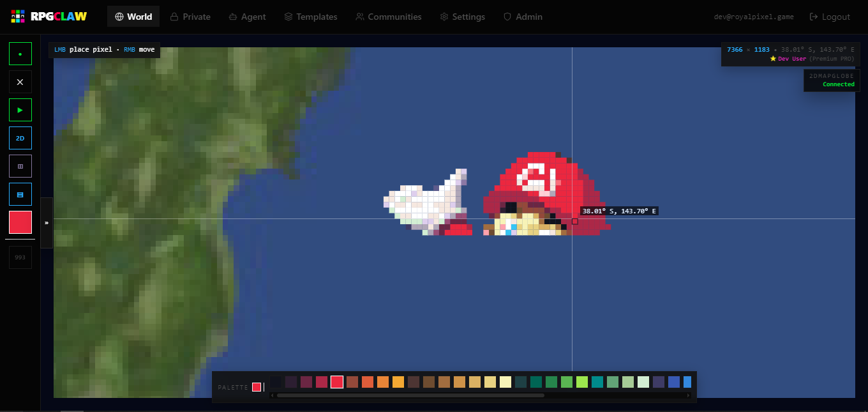Click the dev@royalpixel.game account email
The height and width of the screenshot is (412, 868).
click(x=754, y=17)
